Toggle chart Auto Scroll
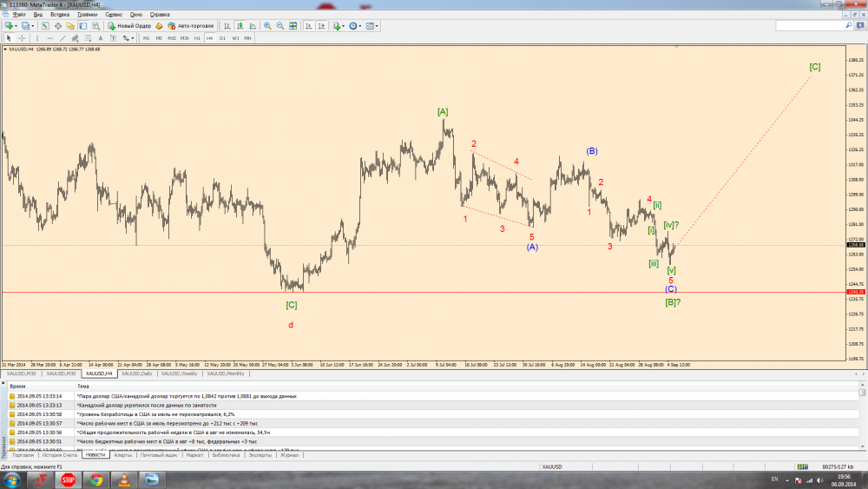Screen dimensions: 868x489 308,25
